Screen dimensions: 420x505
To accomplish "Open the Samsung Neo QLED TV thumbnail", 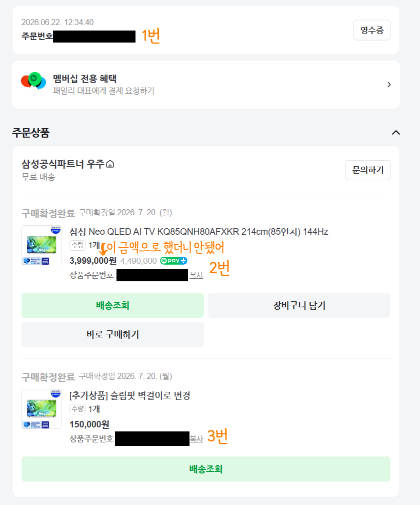I will point(41,245).
